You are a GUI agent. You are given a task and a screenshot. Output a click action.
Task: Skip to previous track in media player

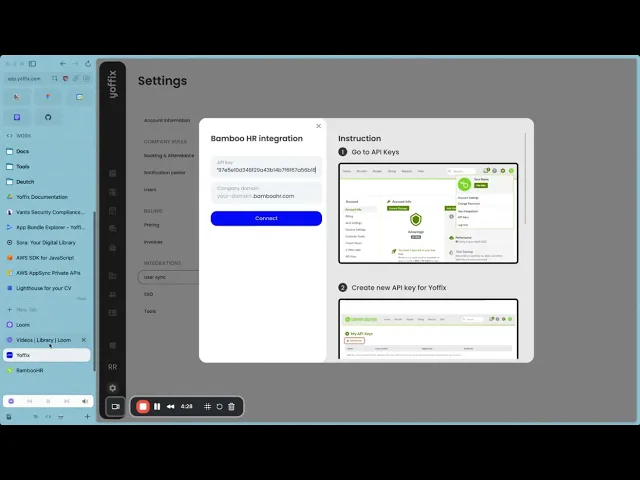coord(29,401)
